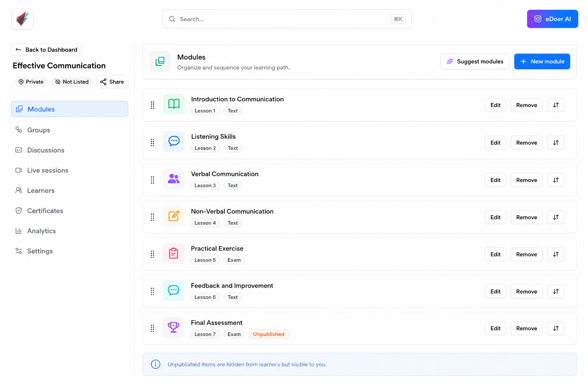Screen dimensions: 588x392
Task: Click the purple people icon of Verbal Communication
Action: 174,179
